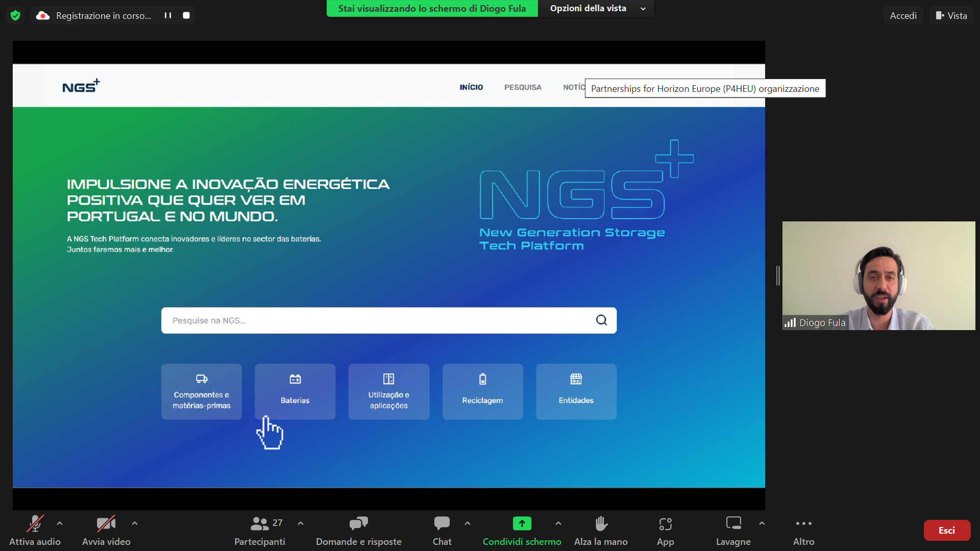
Task: Pause the recording in progress
Action: pos(168,15)
